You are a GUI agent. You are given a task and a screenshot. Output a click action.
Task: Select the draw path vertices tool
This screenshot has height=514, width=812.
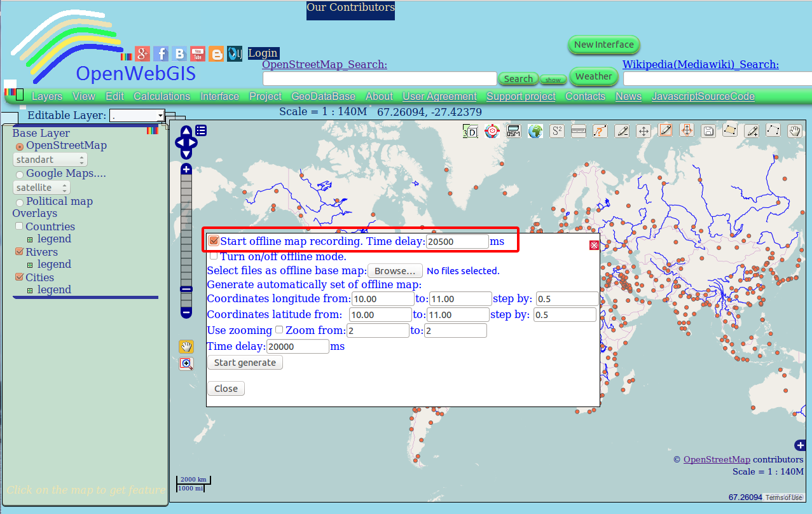pos(773,131)
